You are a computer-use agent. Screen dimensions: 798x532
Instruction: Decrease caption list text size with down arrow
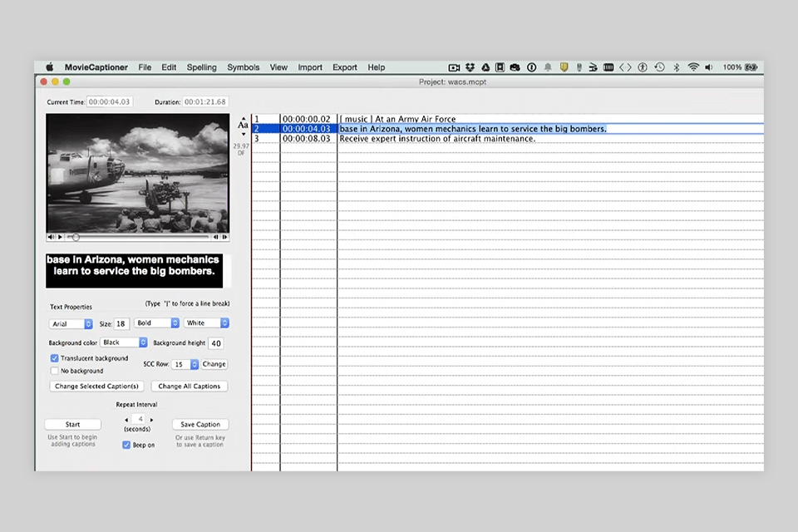(x=244, y=134)
